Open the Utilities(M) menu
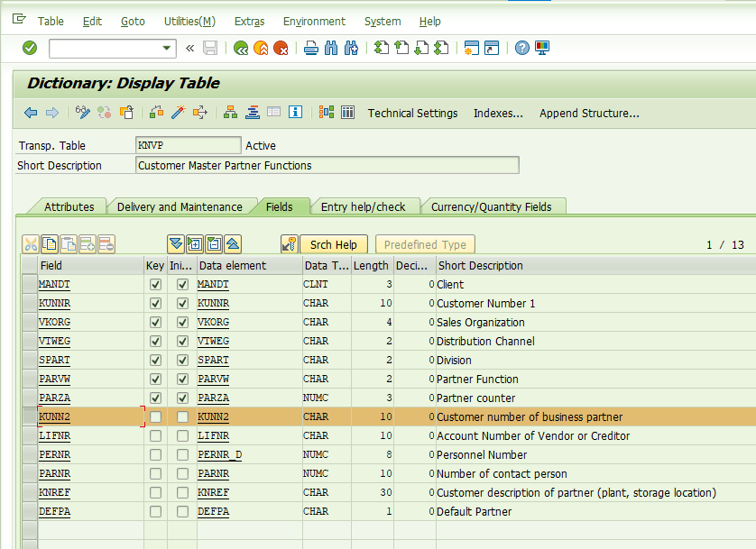The width and height of the screenshot is (756, 549). [189, 21]
